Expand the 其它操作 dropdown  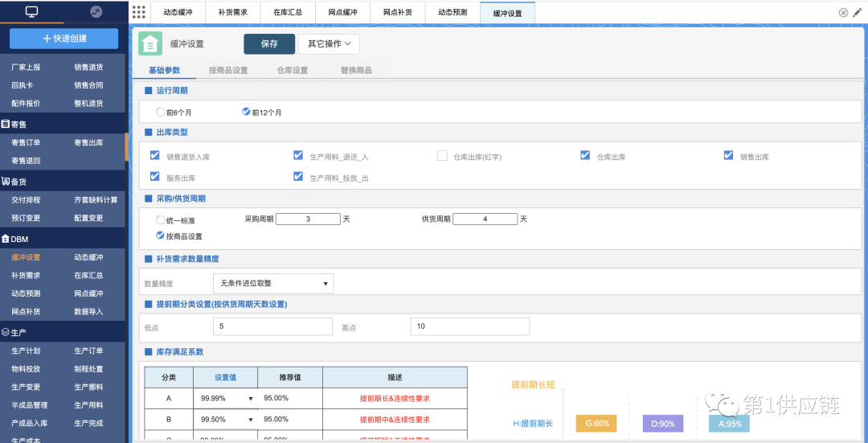click(x=329, y=44)
